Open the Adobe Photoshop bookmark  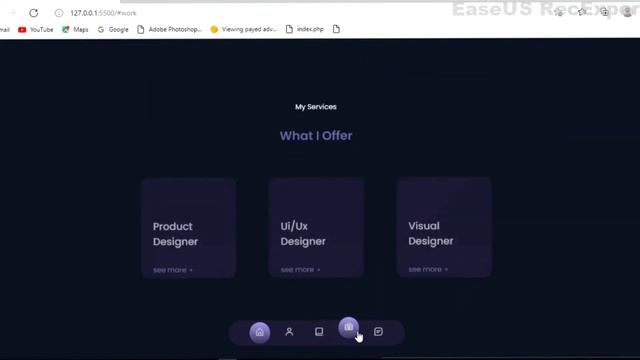click(x=169, y=29)
